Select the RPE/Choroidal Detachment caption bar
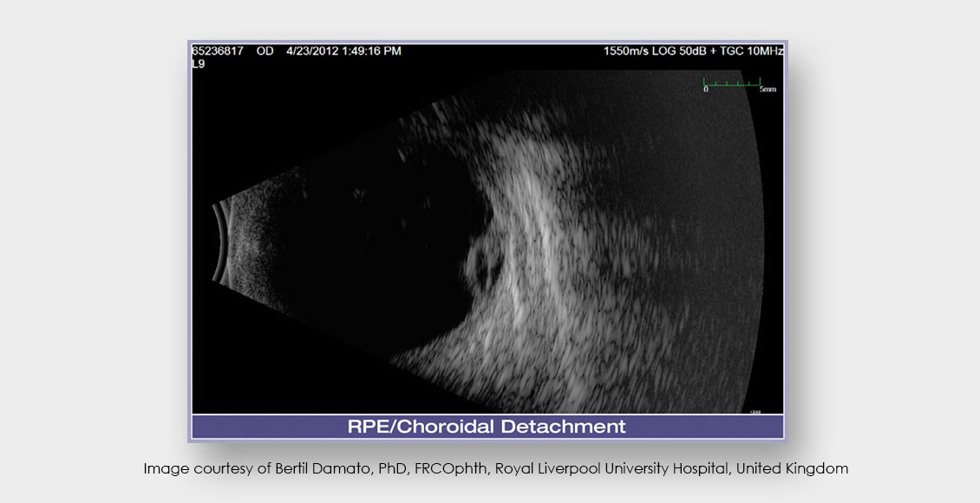Viewport: 980px width, 503px height. coord(488,425)
